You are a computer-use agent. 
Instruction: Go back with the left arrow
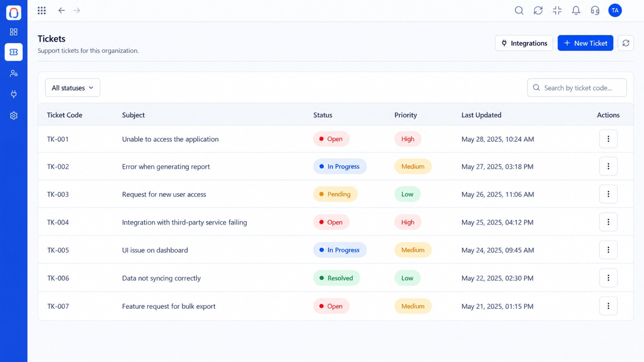tap(62, 10)
